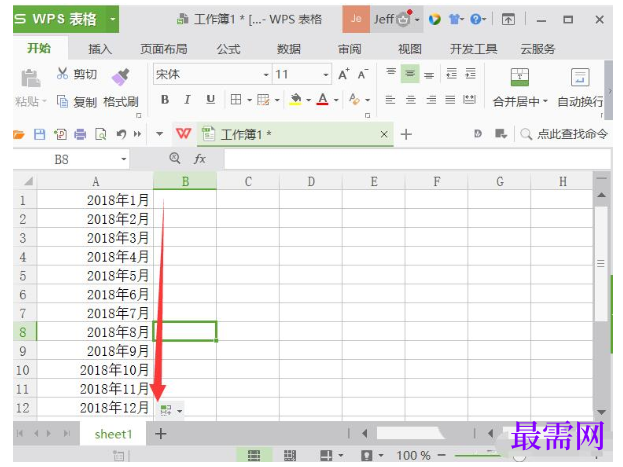Screen dimensions: 623x467
Task: Click the Jeff user account button
Action: pos(395,19)
